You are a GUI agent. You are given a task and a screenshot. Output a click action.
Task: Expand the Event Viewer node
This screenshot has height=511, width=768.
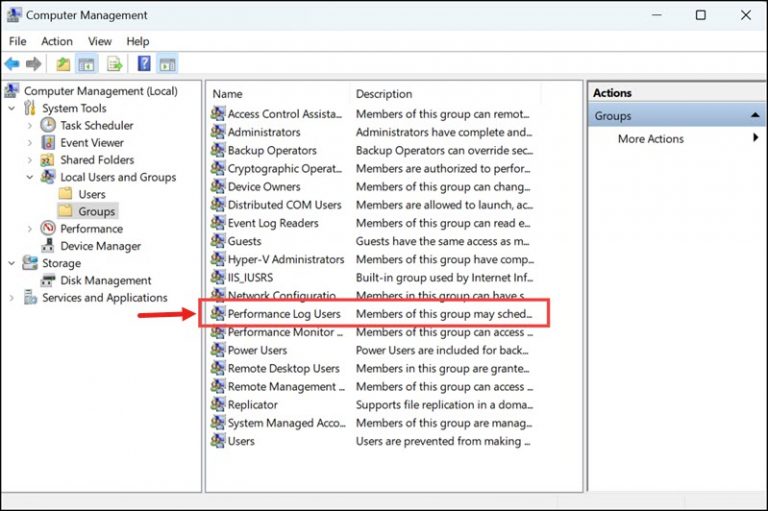(30, 143)
